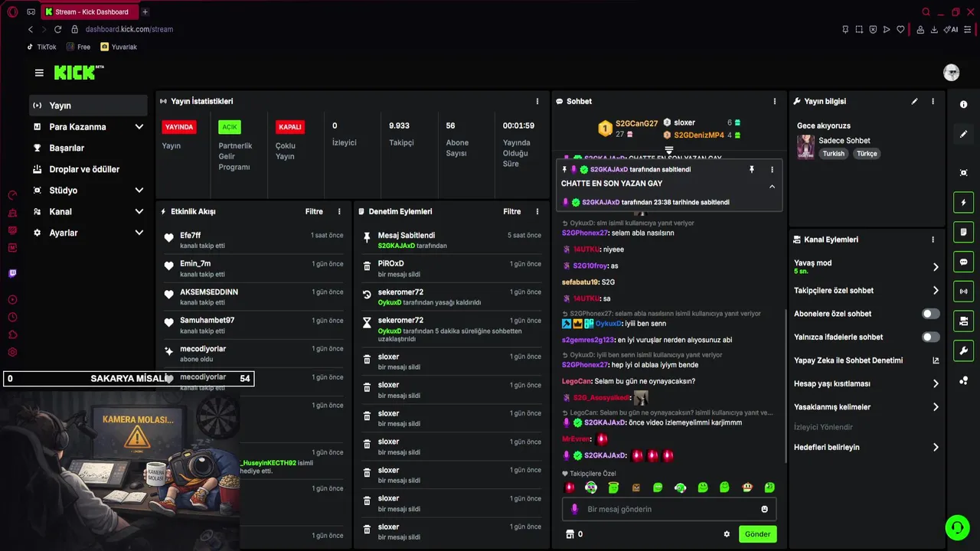Open Yapay Zeka ile Sohbet Denetimi link
Viewport: 980px width, 551px height.
click(867, 360)
